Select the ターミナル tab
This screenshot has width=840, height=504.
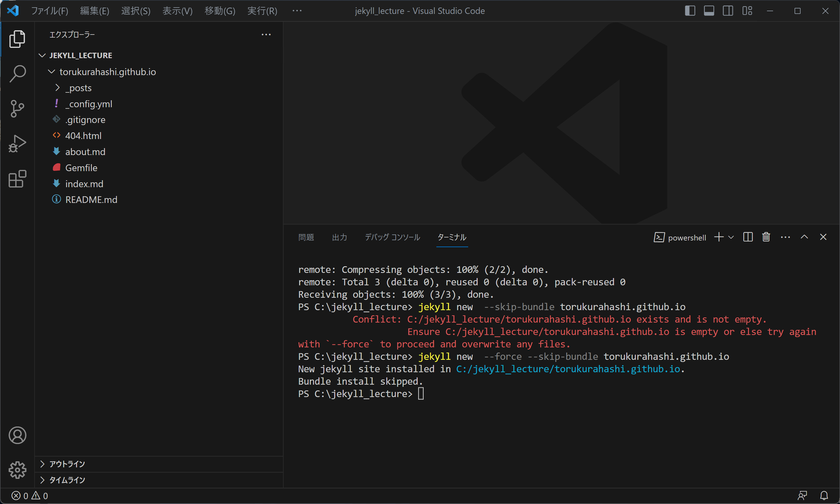pos(452,237)
